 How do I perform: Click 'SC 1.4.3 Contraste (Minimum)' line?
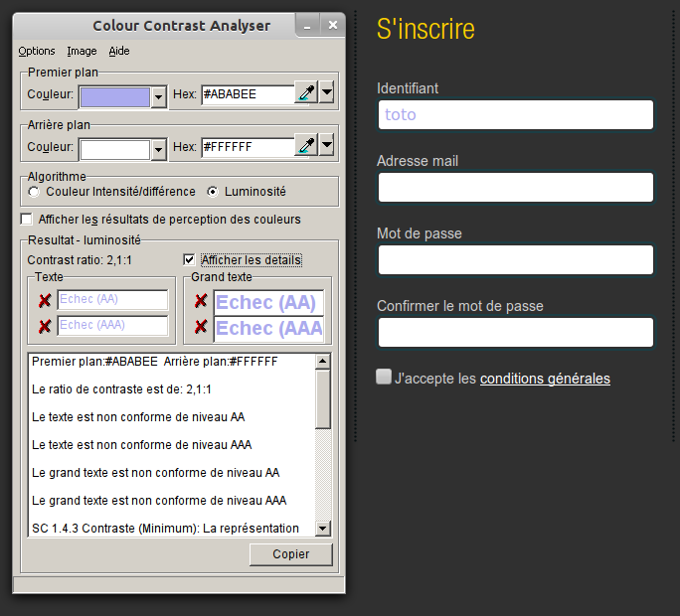coord(165,529)
